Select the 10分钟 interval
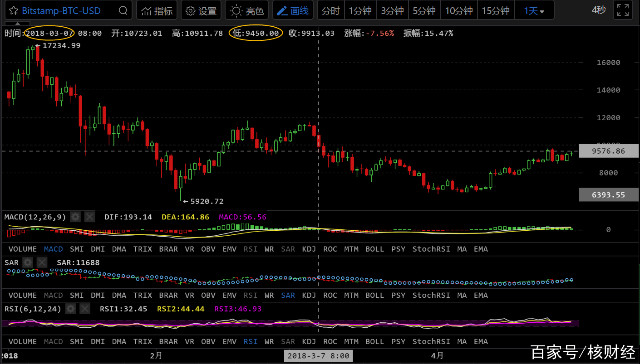The width and height of the screenshot is (640, 364). (x=458, y=10)
